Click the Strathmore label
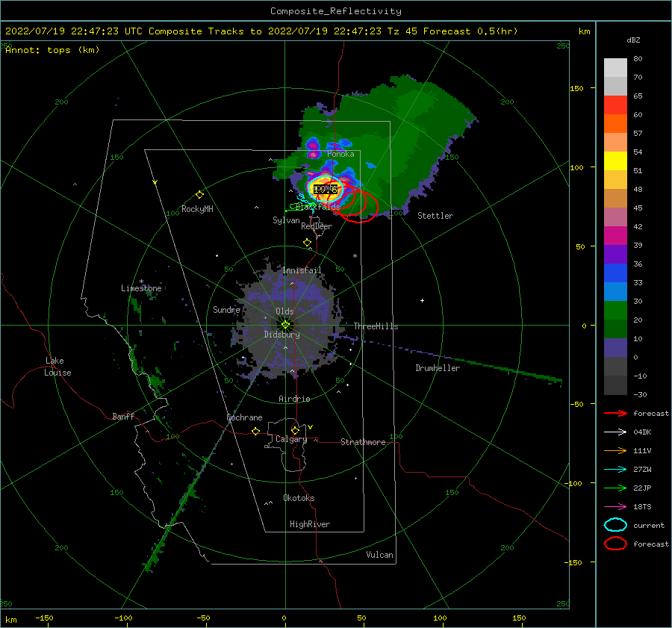This screenshot has height=628, width=672. pos(364,442)
